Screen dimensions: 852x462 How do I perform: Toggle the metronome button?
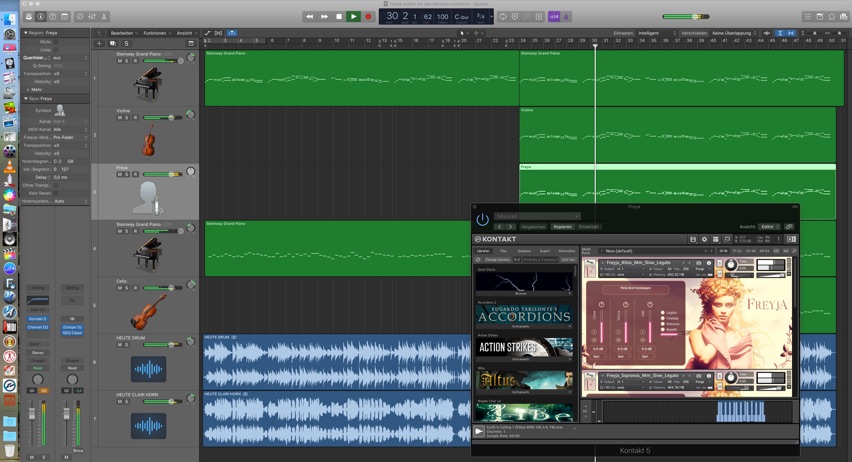pyautogui.click(x=566, y=17)
